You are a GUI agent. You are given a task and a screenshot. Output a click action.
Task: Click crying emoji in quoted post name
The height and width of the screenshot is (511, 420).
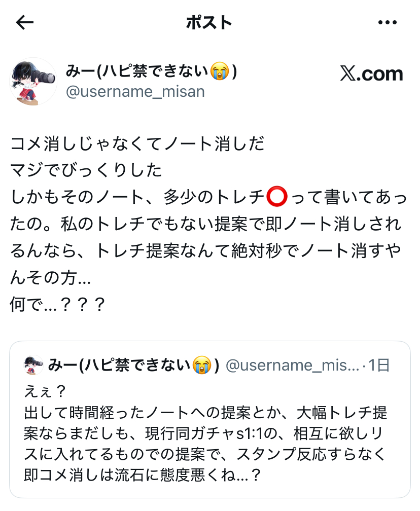pyautogui.click(x=201, y=365)
